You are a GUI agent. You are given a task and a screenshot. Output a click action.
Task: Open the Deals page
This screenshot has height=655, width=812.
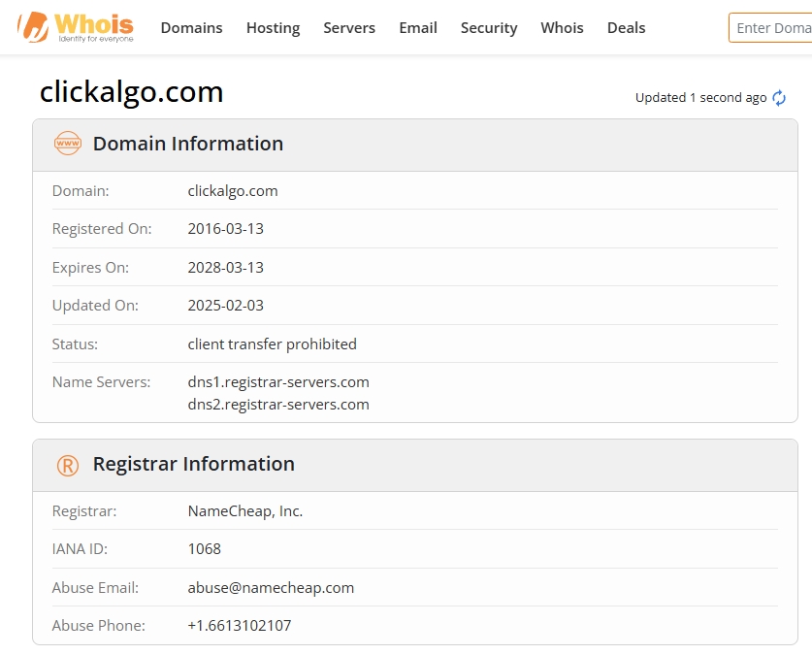point(626,28)
